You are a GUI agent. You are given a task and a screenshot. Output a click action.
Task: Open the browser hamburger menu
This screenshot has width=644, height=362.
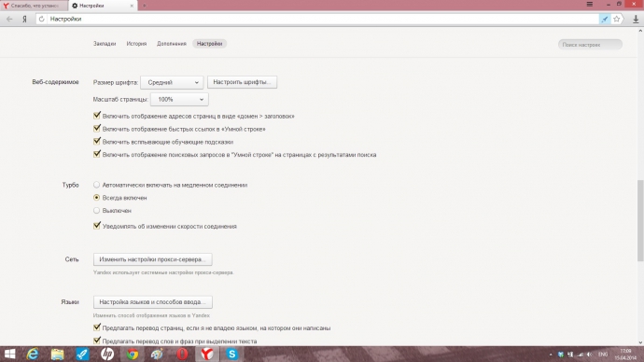pos(589,4)
